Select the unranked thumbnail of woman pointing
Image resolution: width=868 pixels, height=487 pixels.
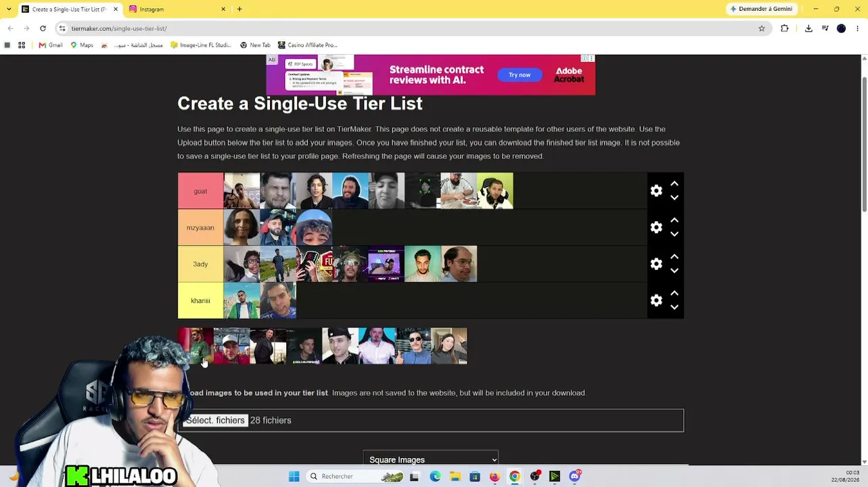pos(449,346)
